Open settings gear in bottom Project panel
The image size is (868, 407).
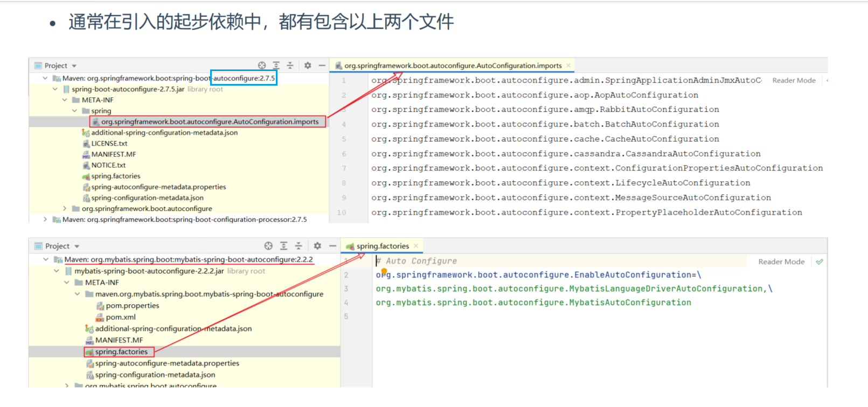(x=317, y=246)
